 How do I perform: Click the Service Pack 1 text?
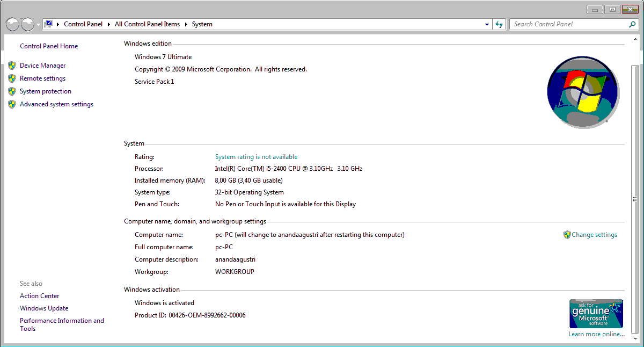155,82
